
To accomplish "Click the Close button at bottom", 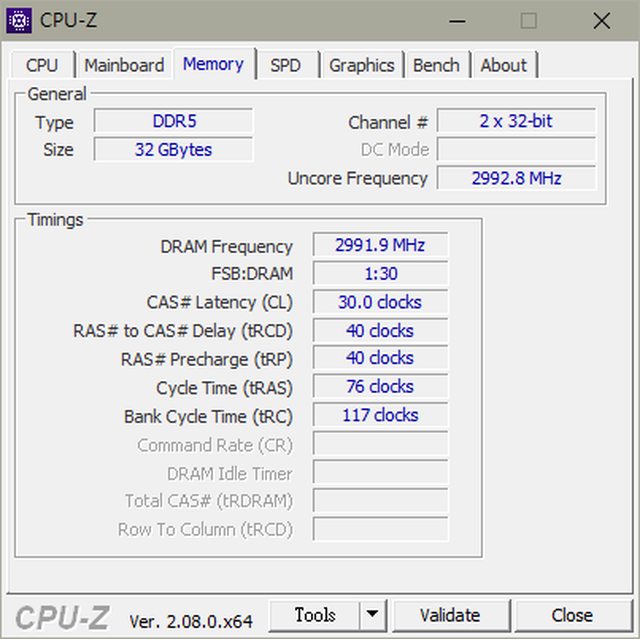I will (x=571, y=615).
